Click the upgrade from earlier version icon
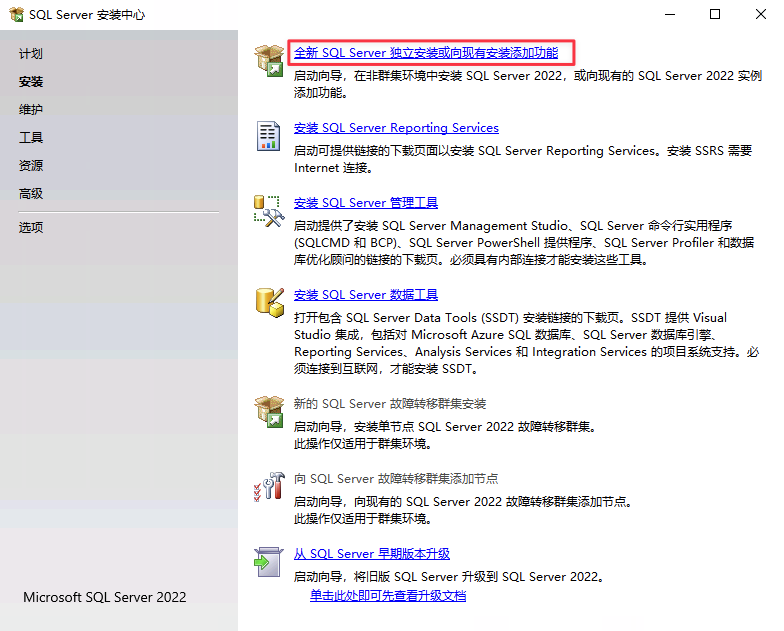 [x=268, y=562]
